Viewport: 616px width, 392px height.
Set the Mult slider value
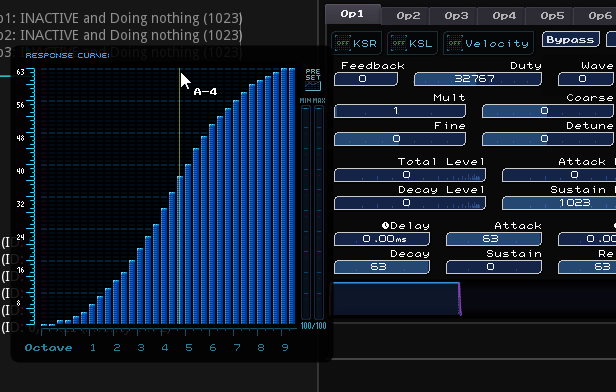pyautogui.click(x=400, y=111)
